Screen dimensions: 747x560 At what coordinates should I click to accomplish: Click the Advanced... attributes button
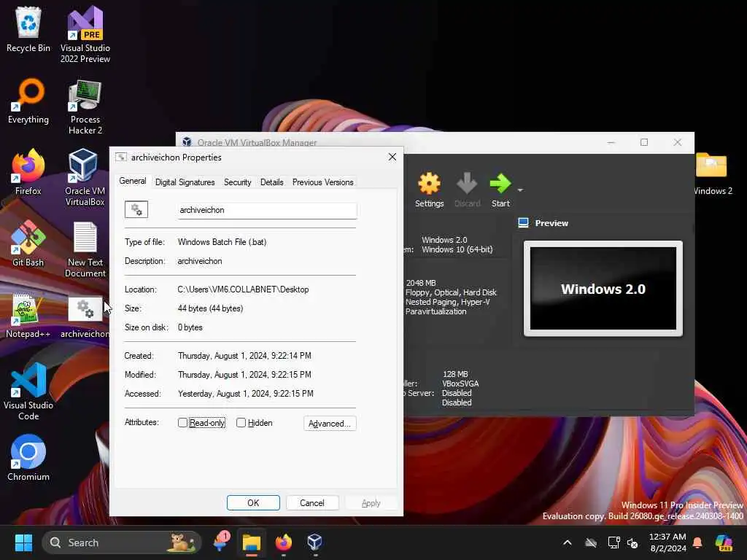(x=330, y=424)
